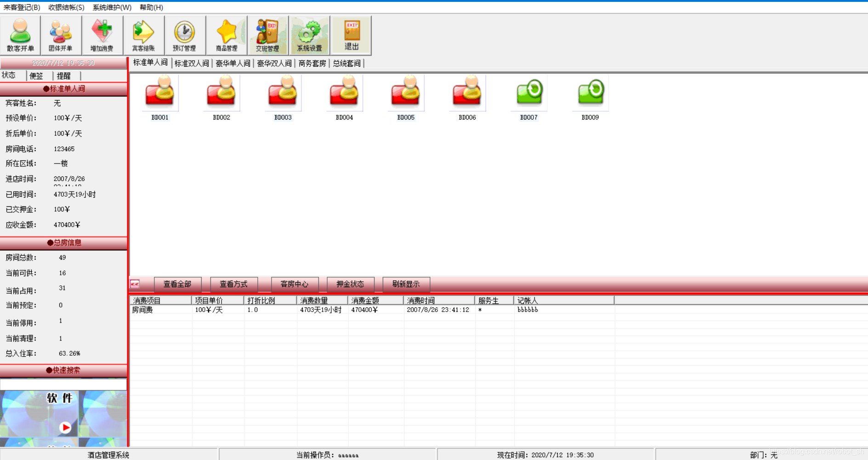Switch to the 豪华单人间 tab
The width and height of the screenshot is (868, 460).
click(x=233, y=63)
